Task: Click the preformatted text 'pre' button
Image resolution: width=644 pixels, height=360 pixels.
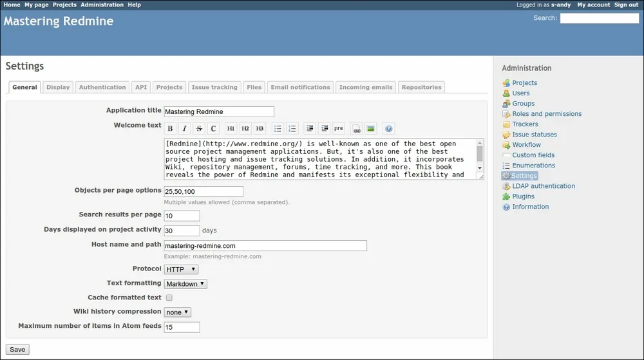Action: click(339, 128)
